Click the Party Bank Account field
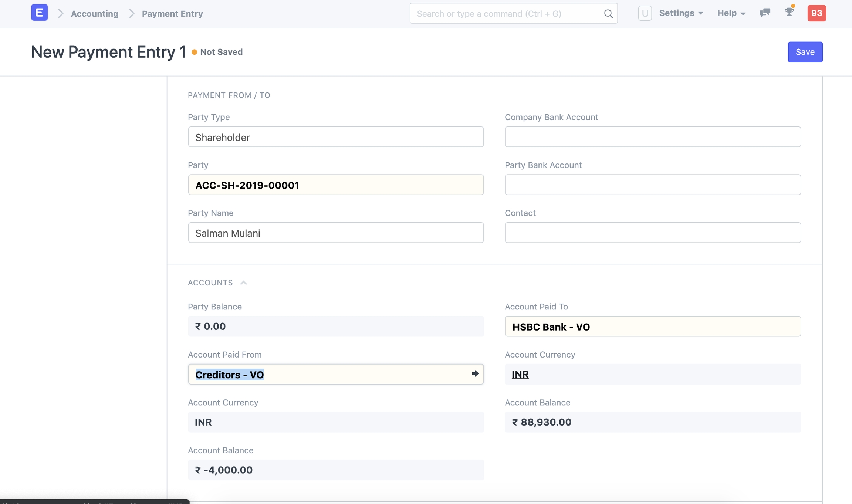This screenshot has width=852, height=504. 652,185
